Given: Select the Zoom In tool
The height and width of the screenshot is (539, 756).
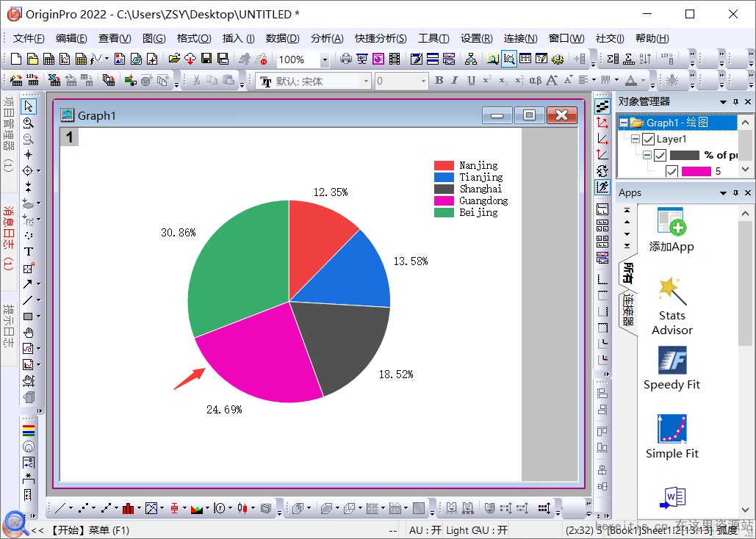Looking at the screenshot, I should 29,123.
